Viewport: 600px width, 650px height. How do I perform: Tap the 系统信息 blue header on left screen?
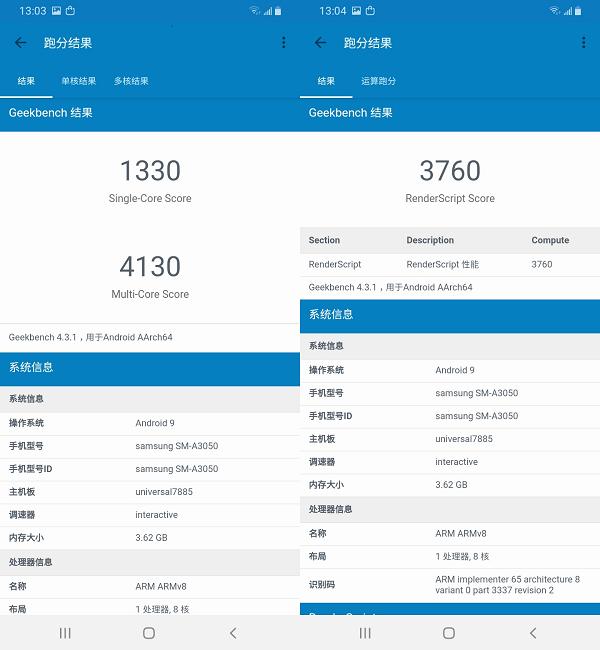coord(150,369)
